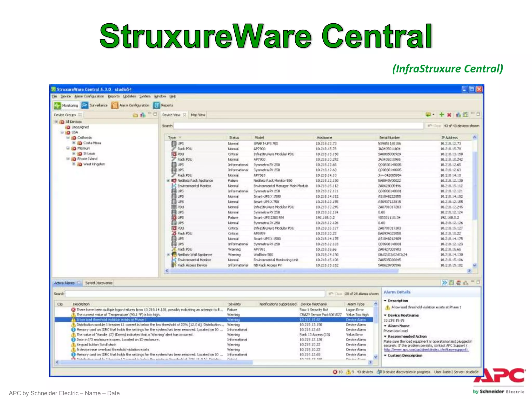Click the folder icon in Device Groups panel
The width and height of the screenshot is (532, 399).
click(135, 115)
